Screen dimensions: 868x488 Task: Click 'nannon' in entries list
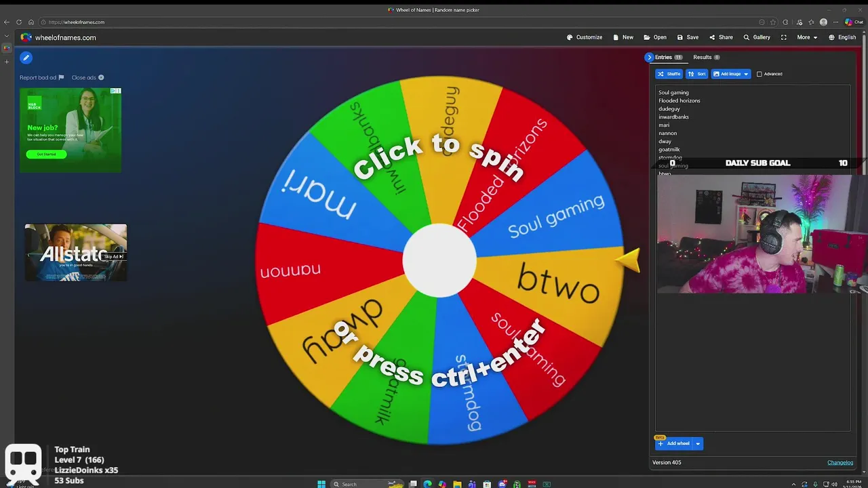pyautogui.click(x=668, y=134)
